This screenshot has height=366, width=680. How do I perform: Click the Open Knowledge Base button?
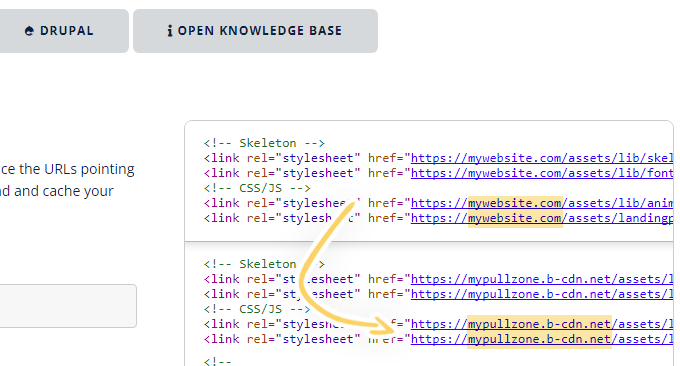255,31
